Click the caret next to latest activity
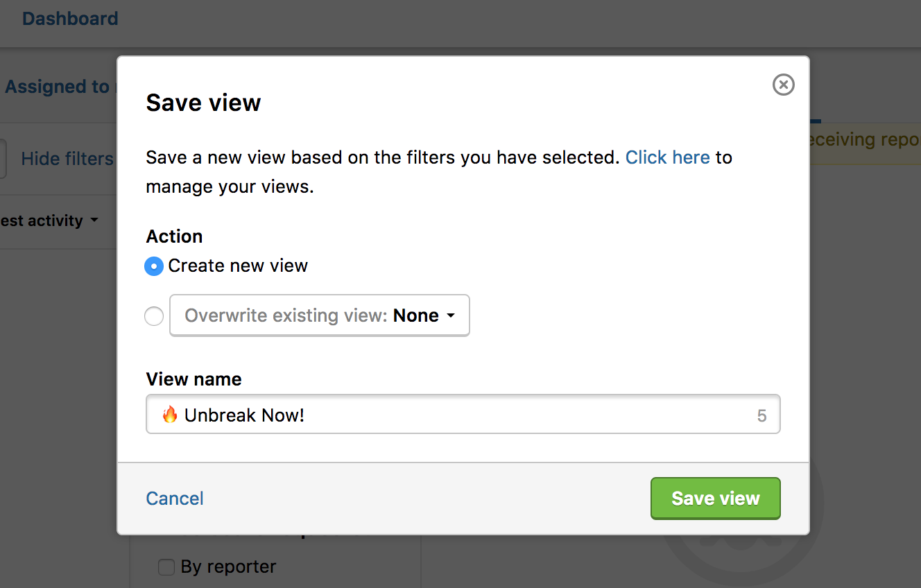The image size is (921, 588). [94, 220]
